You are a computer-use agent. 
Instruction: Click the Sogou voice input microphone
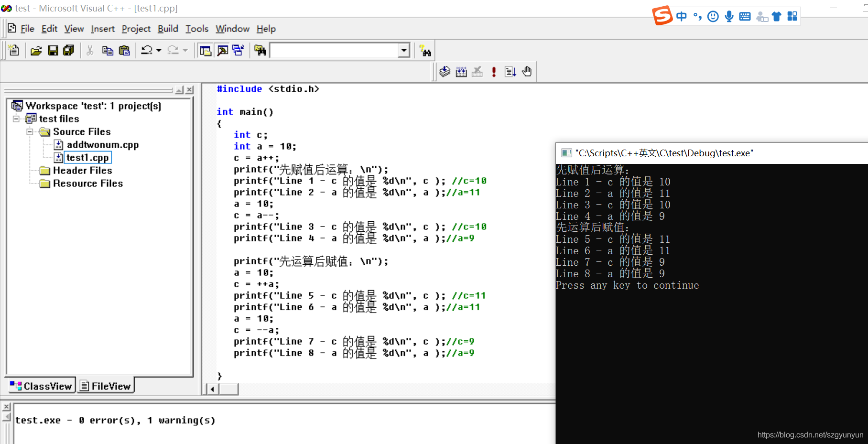[729, 17]
